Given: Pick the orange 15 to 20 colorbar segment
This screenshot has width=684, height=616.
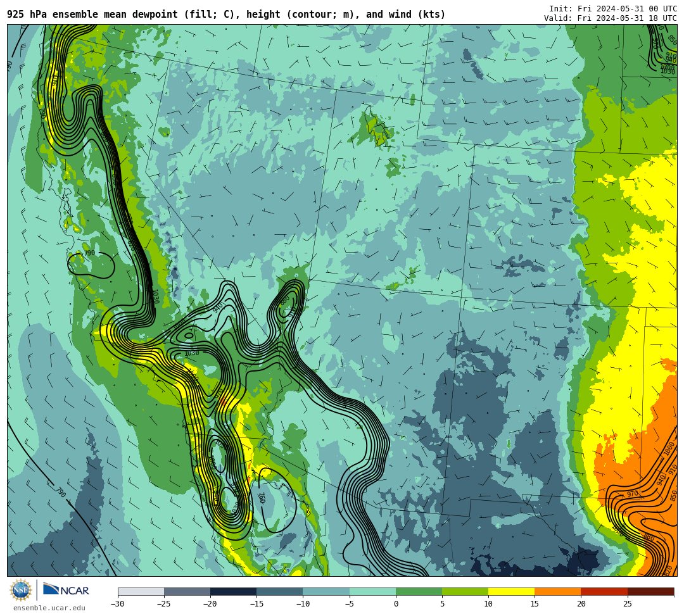Looking at the screenshot, I should [x=558, y=591].
